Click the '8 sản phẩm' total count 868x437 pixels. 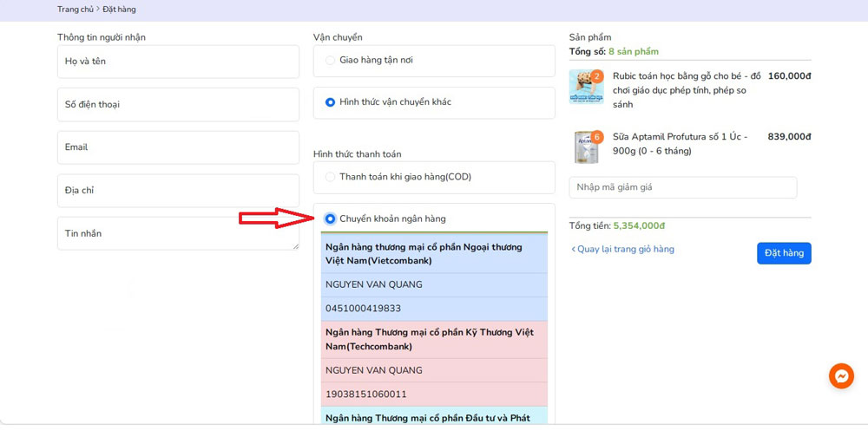634,51
